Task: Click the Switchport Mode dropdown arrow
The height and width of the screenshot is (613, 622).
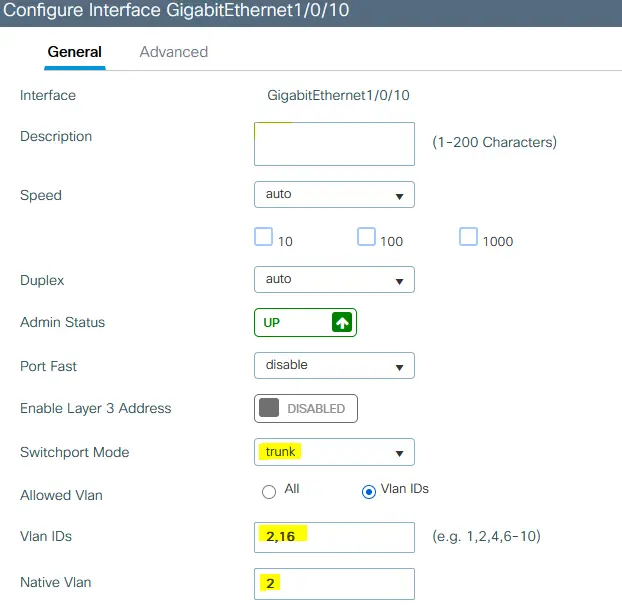Action: [x=399, y=454]
